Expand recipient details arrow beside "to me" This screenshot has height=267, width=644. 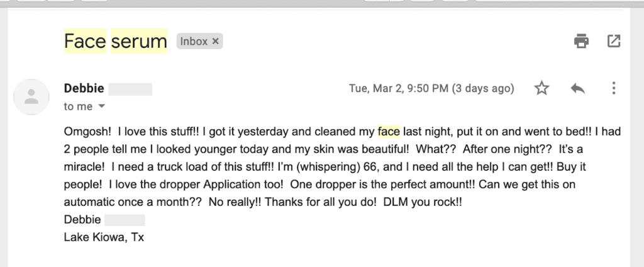tap(101, 106)
